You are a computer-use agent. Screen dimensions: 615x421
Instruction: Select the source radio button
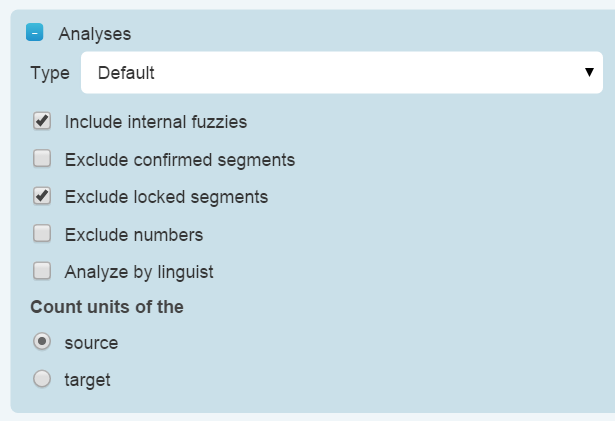pyautogui.click(x=42, y=342)
